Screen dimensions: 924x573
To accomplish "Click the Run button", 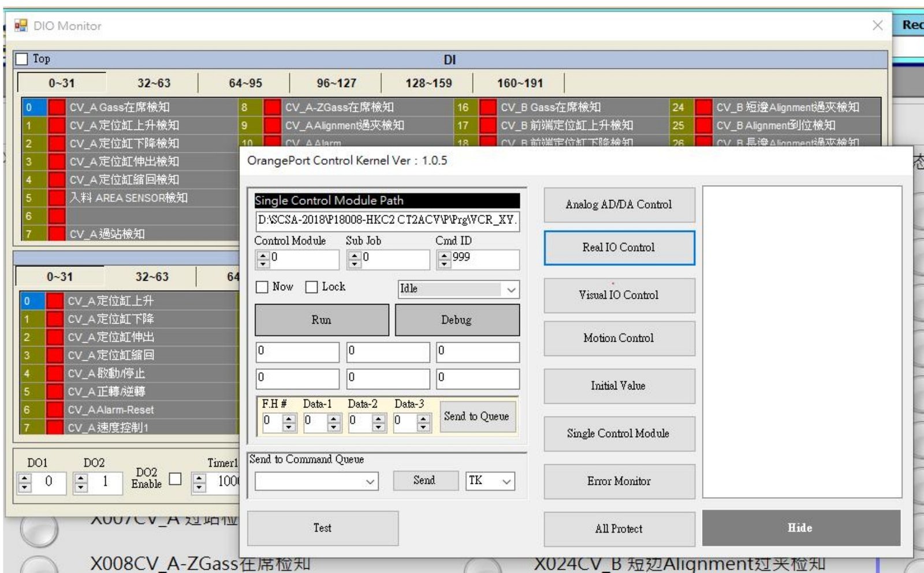I will coord(322,320).
